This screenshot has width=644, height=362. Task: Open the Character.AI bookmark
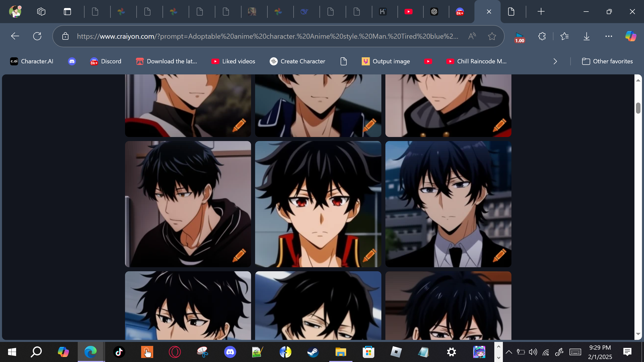coord(32,61)
